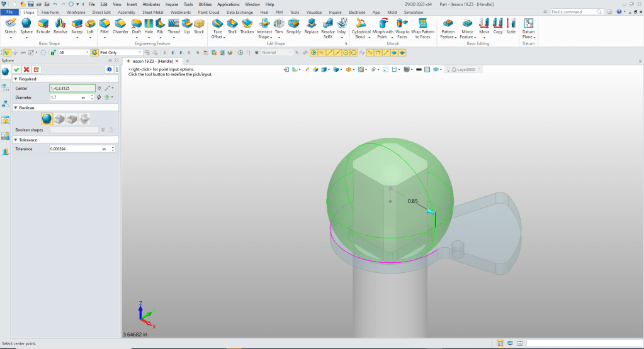The height and width of the screenshot is (349, 644).
Task: Click the black line color swatch in the view toolbar
Action: tap(418, 69)
